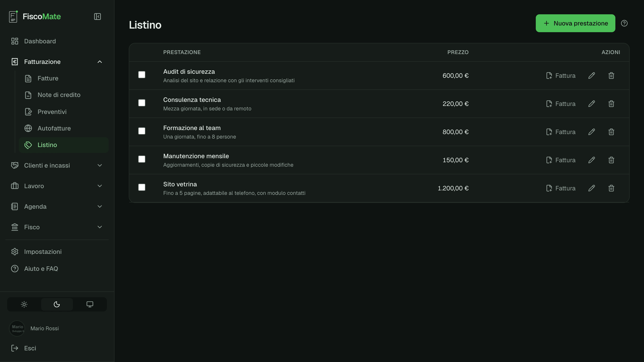Check the Audit di sicurezza checkbox
Screen dimensions: 644x362
(142, 75)
